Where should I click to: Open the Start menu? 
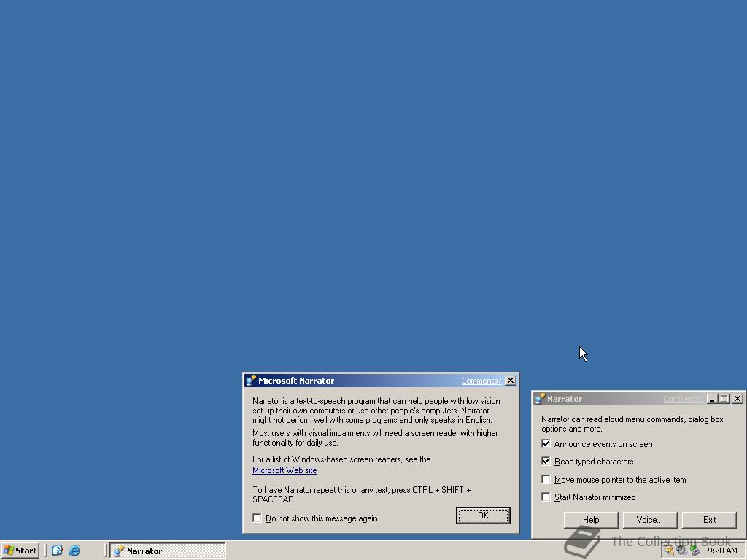(20, 551)
